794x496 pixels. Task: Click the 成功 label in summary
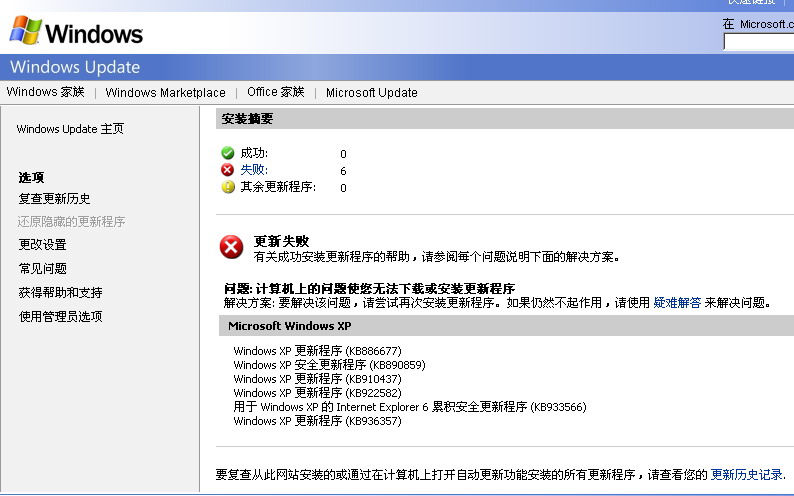point(254,153)
